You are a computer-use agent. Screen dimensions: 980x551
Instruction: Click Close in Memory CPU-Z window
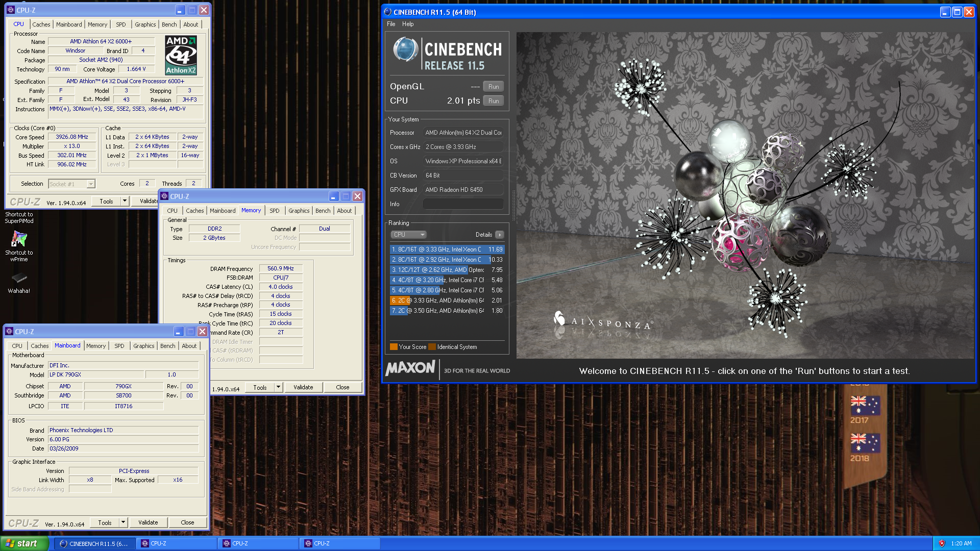[x=342, y=387]
